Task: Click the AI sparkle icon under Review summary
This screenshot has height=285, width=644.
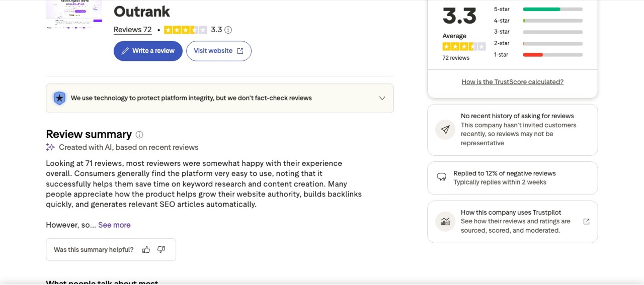Action: point(50,147)
